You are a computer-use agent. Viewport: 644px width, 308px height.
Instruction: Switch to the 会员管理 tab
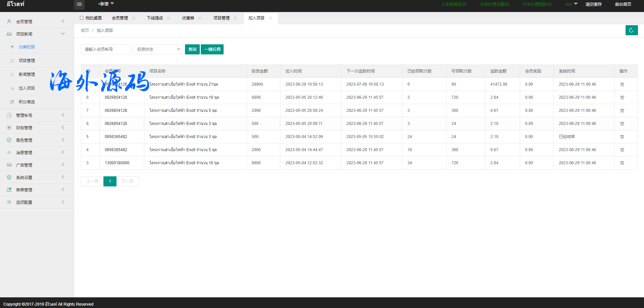[120, 18]
